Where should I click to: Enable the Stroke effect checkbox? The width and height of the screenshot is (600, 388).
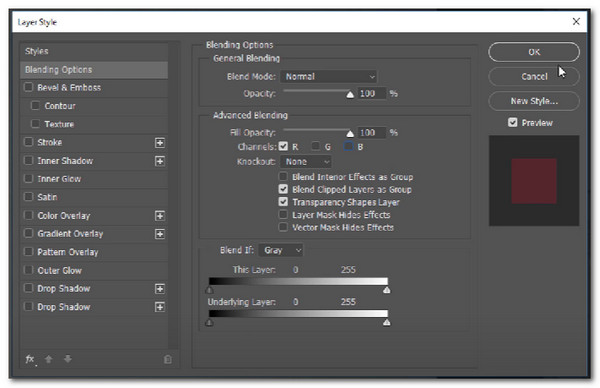click(28, 142)
